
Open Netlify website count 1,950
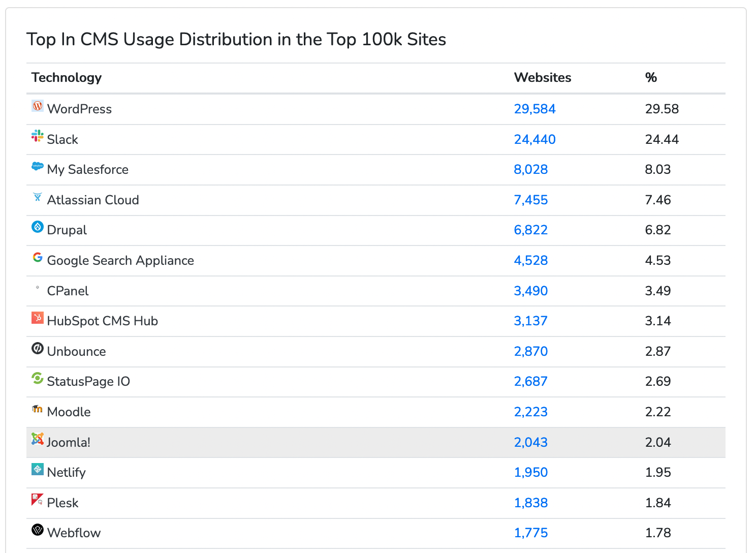[531, 472]
